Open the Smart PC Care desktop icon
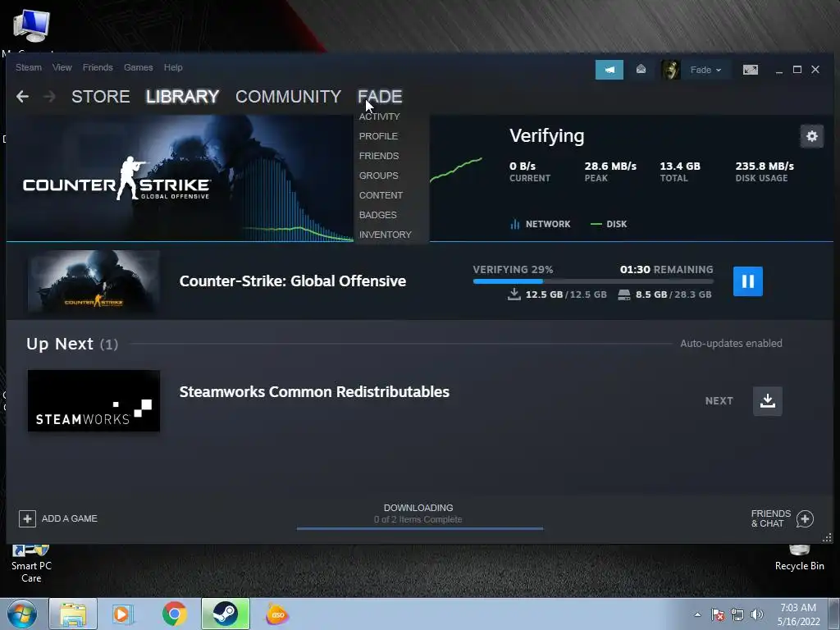 tap(31, 564)
